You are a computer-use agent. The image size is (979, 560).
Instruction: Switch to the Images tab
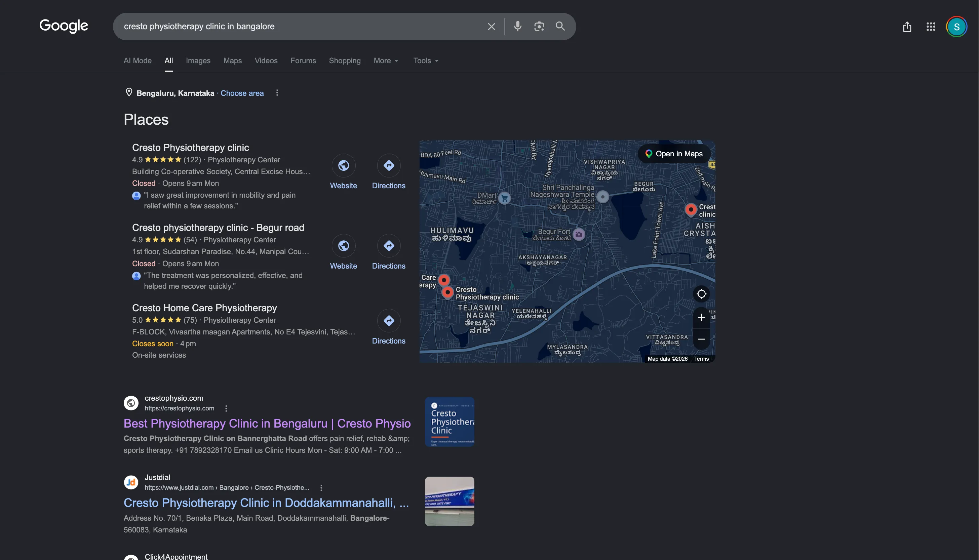pos(198,61)
